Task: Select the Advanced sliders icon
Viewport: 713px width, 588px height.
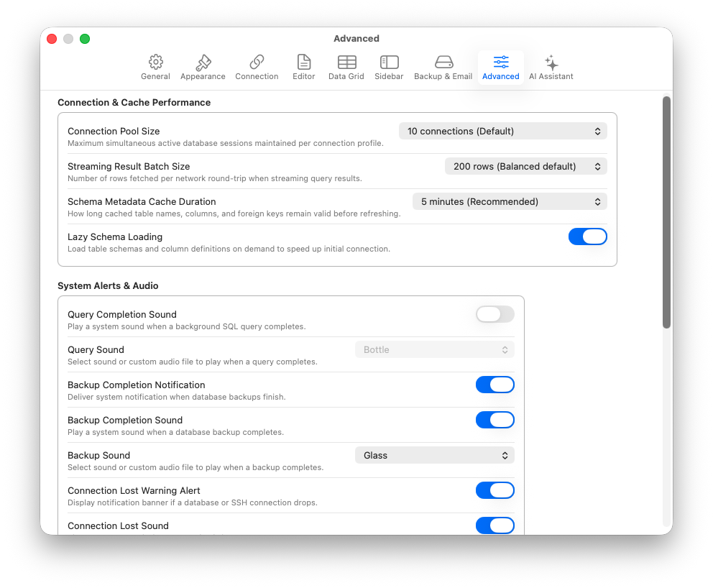Action: [x=501, y=62]
